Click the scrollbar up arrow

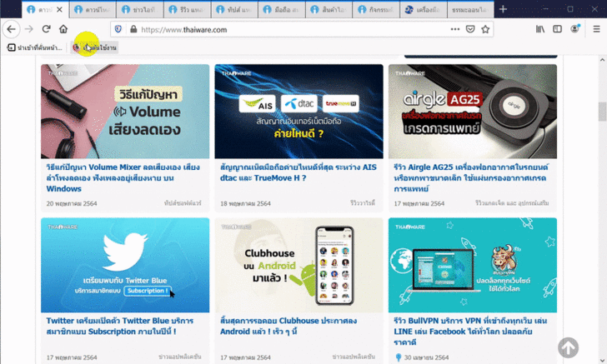tap(602, 60)
